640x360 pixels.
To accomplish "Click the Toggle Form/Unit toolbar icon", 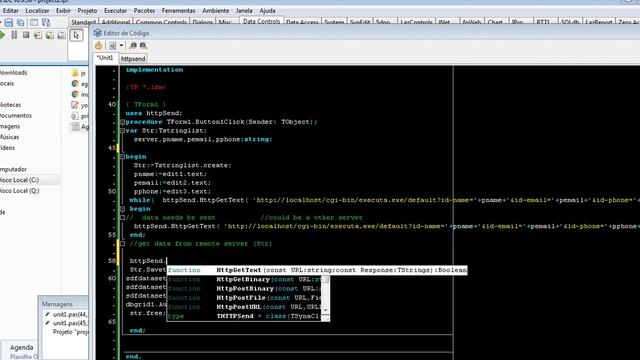I will (46, 22).
